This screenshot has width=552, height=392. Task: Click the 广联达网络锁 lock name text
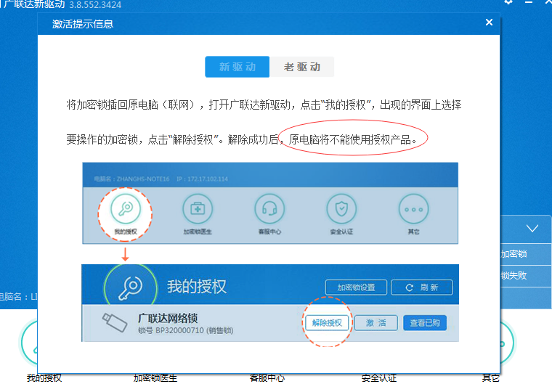(168, 318)
